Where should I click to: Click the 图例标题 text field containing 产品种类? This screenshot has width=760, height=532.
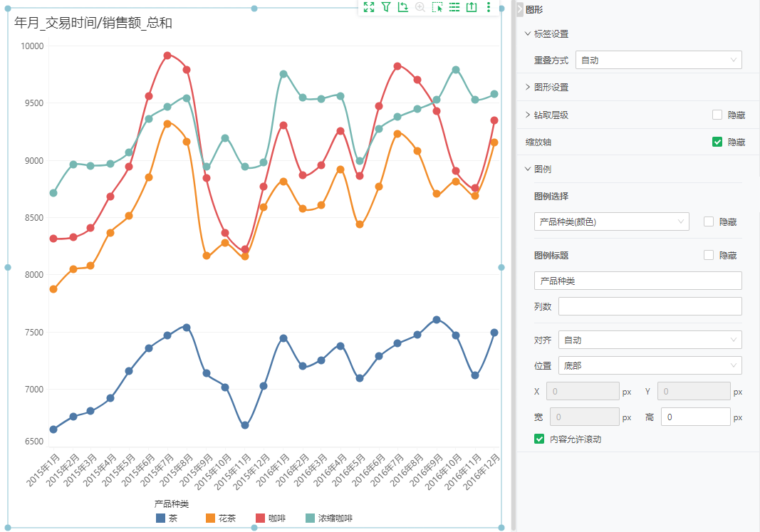pyautogui.click(x=638, y=281)
